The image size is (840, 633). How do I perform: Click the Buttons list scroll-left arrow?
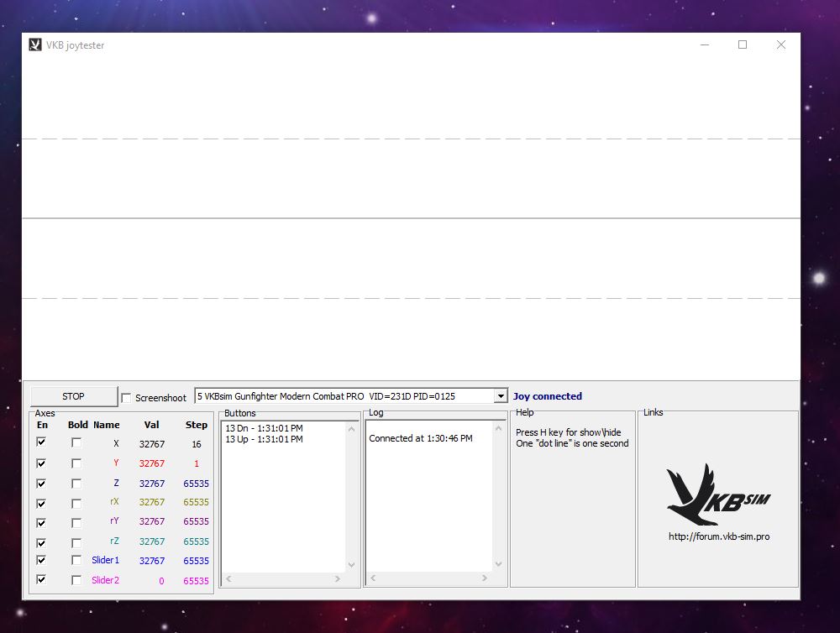click(228, 579)
